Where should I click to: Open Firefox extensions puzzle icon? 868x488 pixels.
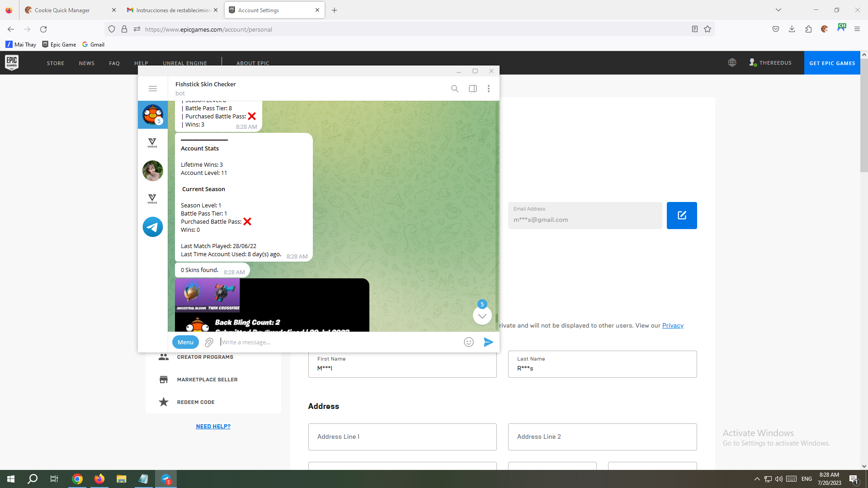point(809,29)
